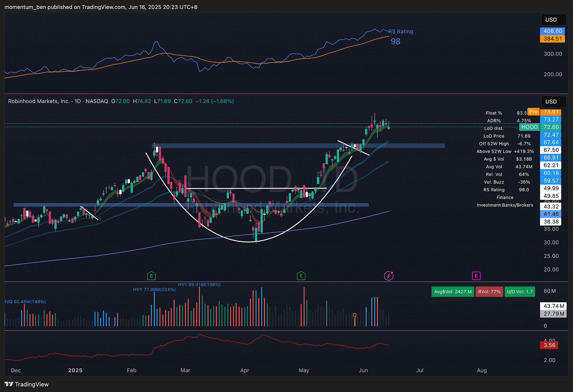Click the blue 408.60 RS price label

(553, 31)
